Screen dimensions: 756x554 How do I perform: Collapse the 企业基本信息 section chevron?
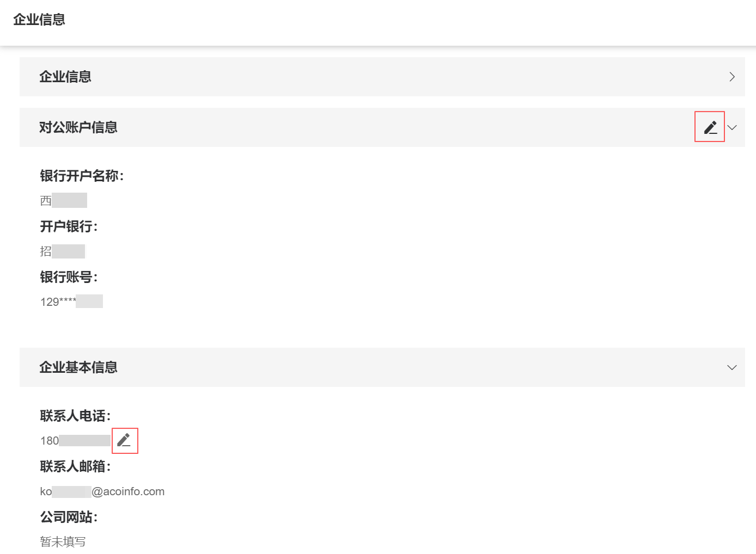click(x=732, y=368)
